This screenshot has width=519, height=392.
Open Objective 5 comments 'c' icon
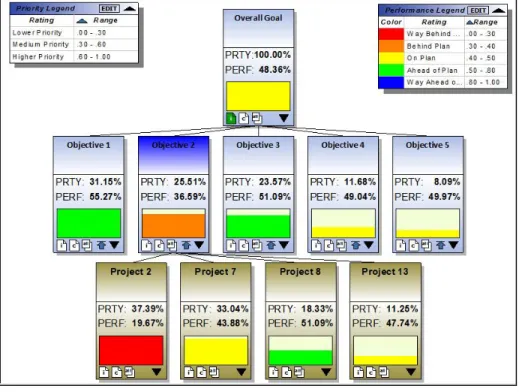[414, 245]
